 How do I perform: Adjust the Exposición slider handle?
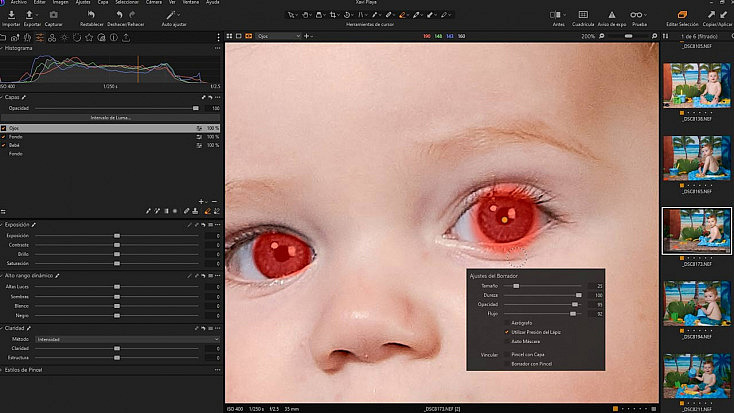pos(117,236)
